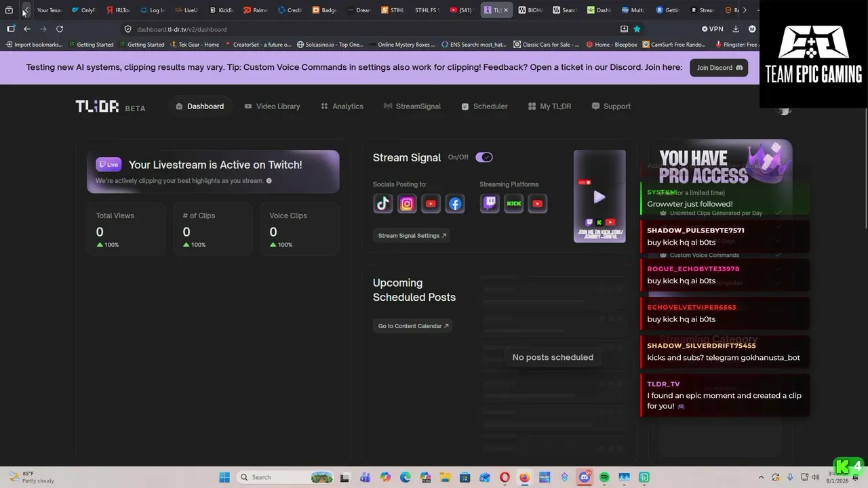The width and height of the screenshot is (868, 488).
Task: Open the Online Mystery Boxes bookmark
Action: [x=401, y=45]
